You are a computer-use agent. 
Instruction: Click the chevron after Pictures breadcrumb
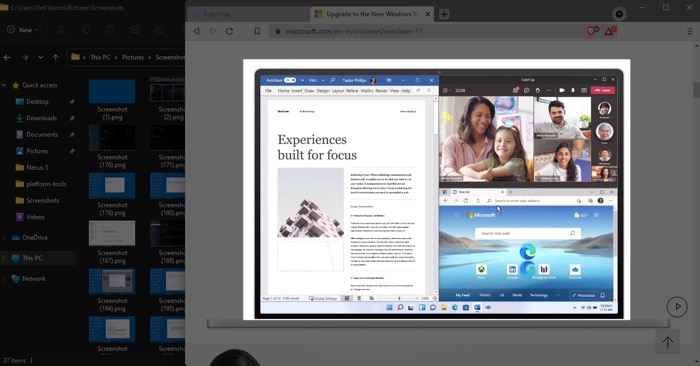point(150,57)
